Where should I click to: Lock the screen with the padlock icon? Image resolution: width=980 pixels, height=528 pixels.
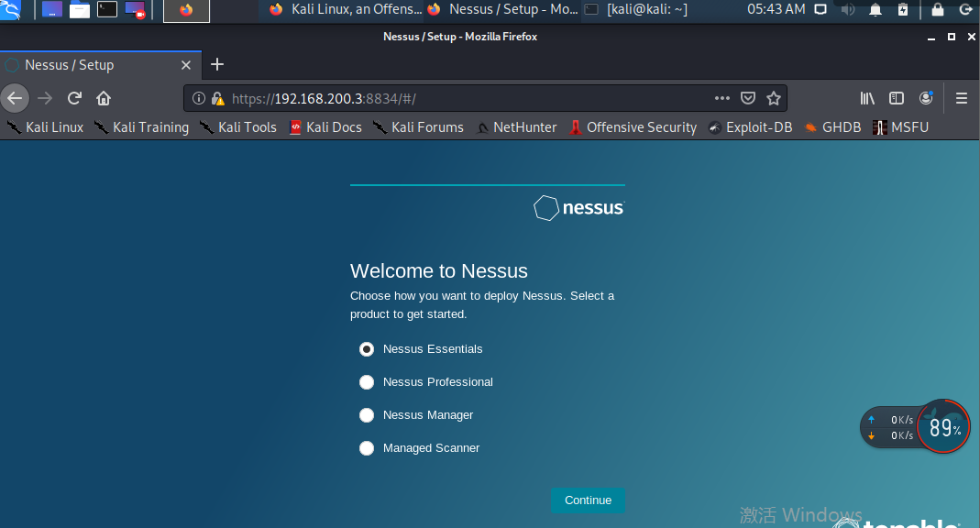[x=938, y=9]
